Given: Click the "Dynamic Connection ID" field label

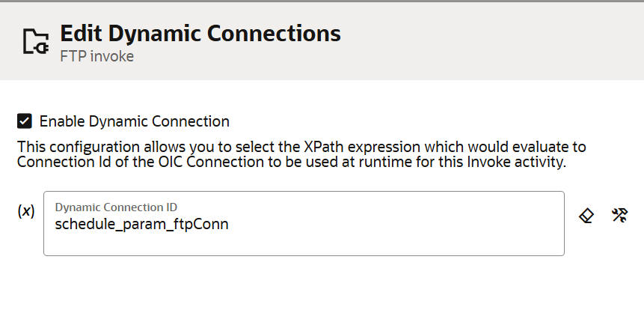Looking at the screenshot, I should (116, 207).
